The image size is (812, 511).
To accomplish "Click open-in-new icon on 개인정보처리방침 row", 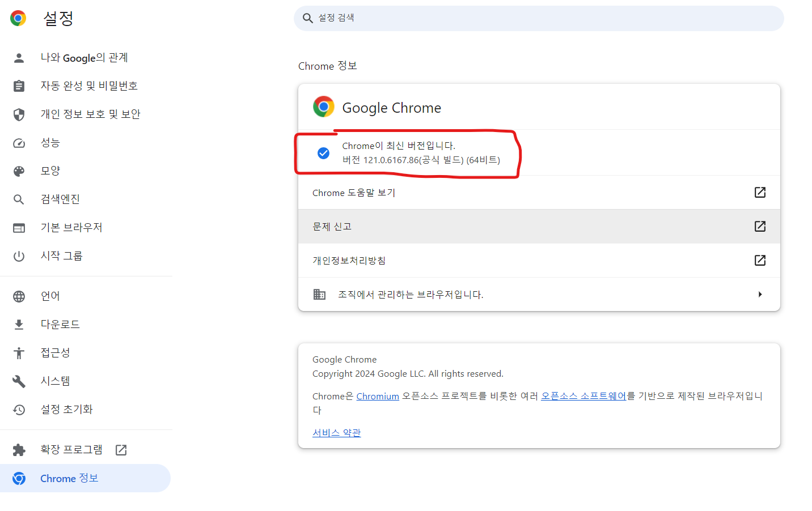I will tap(760, 261).
